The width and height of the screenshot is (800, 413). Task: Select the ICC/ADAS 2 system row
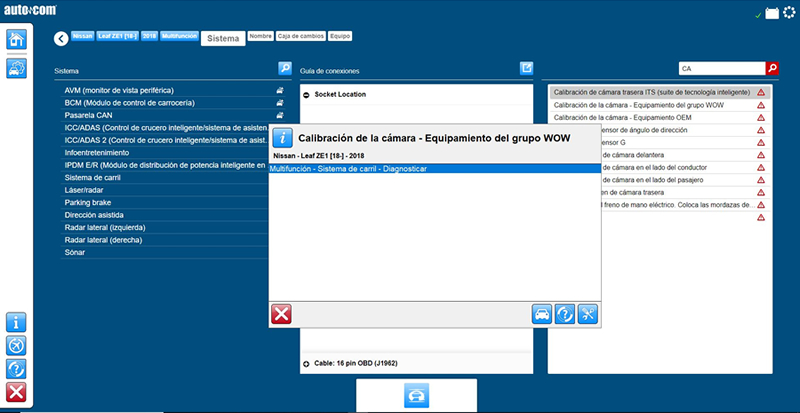coord(165,140)
